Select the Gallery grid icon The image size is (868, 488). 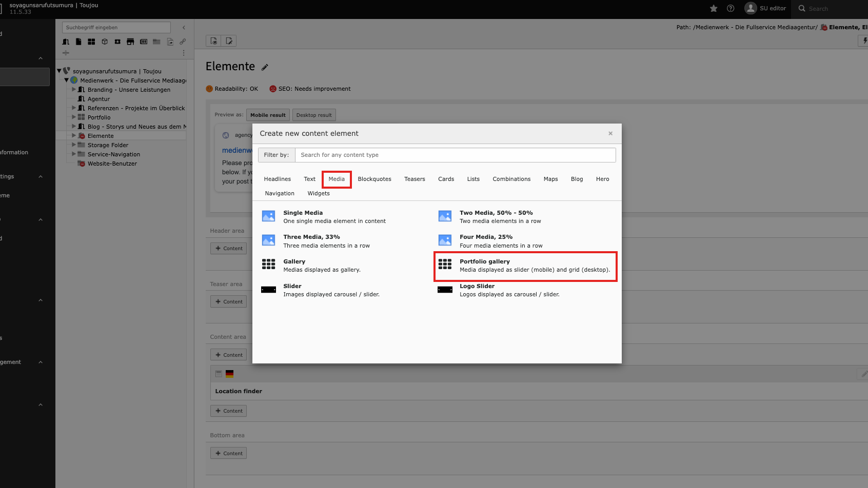268,265
